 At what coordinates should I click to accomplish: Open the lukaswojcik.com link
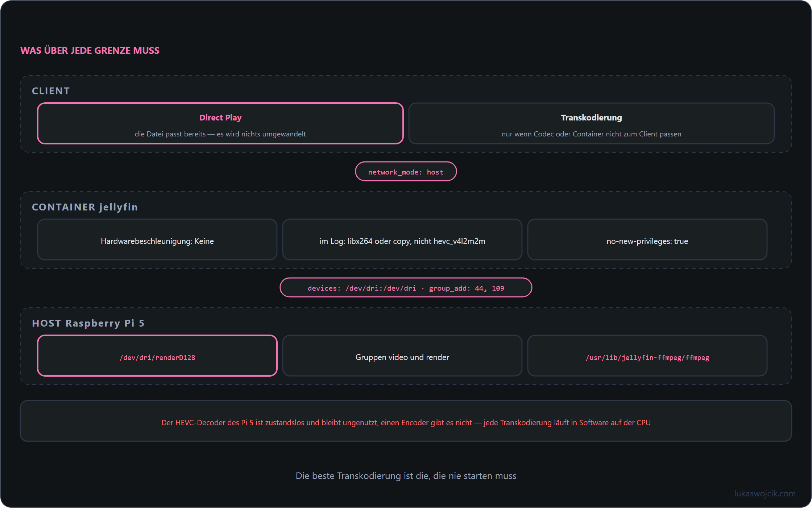coord(765,493)
